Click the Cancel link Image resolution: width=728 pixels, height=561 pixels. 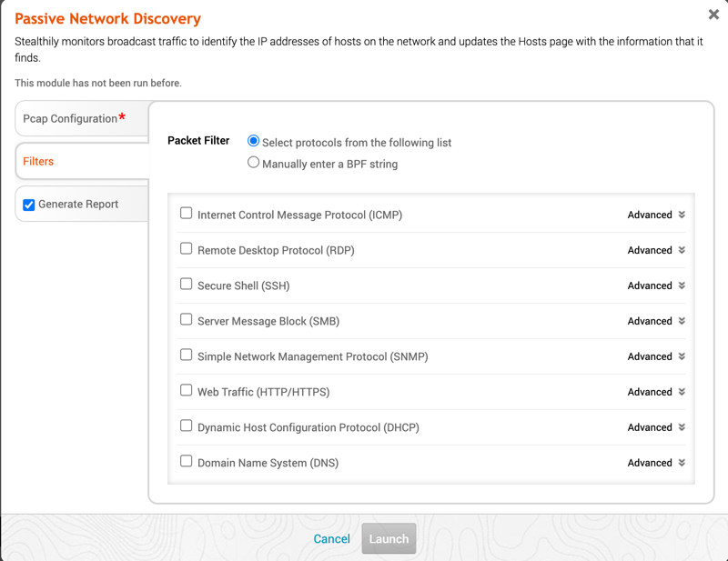[331, 539]
